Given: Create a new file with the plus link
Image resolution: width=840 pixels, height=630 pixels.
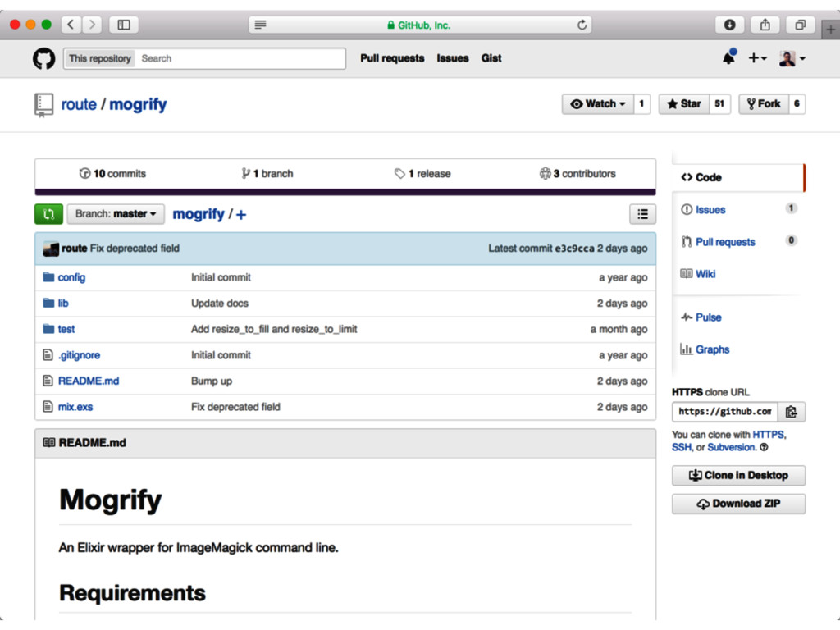Looking at the screenshot, I should [x=241, y=215].
